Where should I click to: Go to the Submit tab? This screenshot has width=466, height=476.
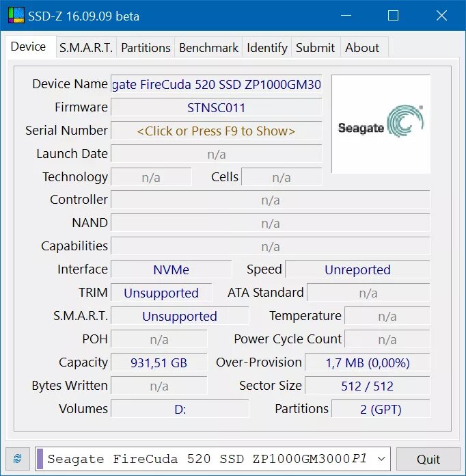click(x=316, y=48)
